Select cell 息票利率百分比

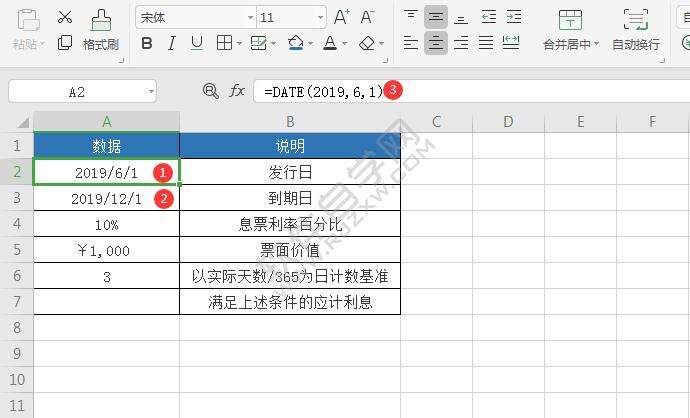tap(290, 224)
